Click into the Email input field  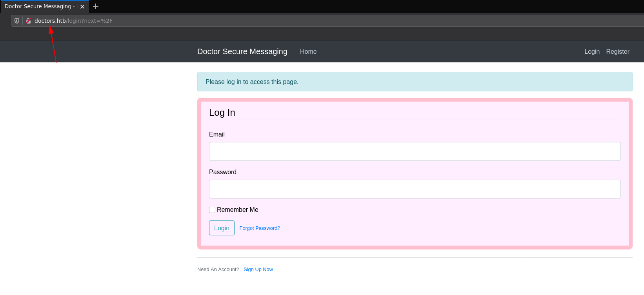[x=415, y=151]
